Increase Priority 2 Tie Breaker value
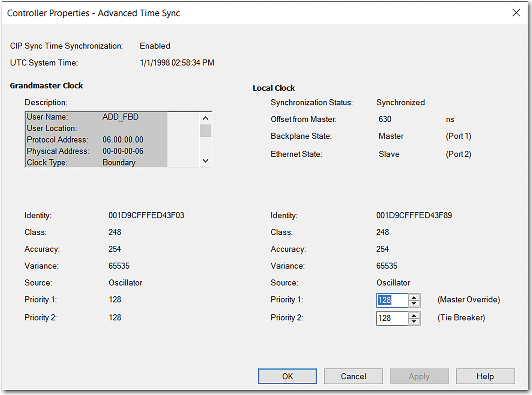Image resolution: width=532 pixels, height=395 pixels. coord(413,316)
